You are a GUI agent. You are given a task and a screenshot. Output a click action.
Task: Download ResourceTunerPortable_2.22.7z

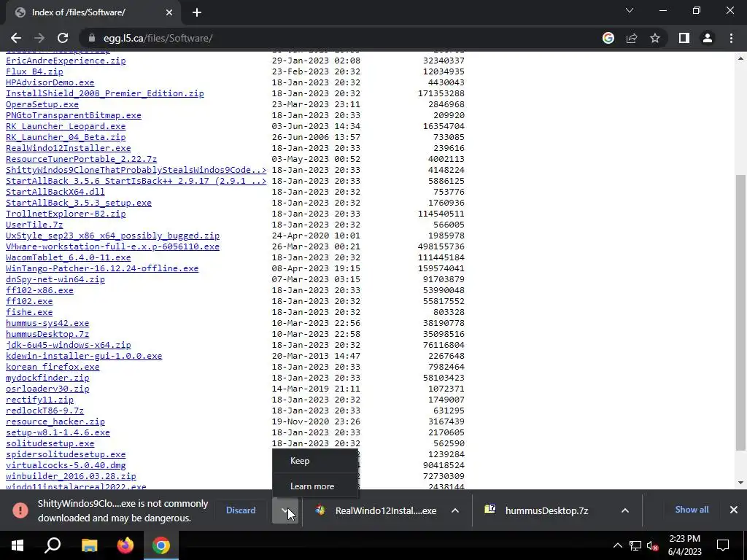click(x=81, y=159)
